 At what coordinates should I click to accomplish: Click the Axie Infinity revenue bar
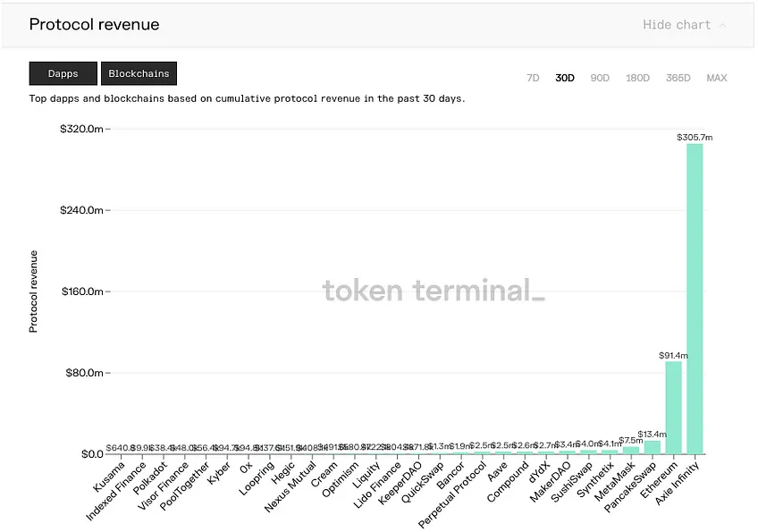695,299
